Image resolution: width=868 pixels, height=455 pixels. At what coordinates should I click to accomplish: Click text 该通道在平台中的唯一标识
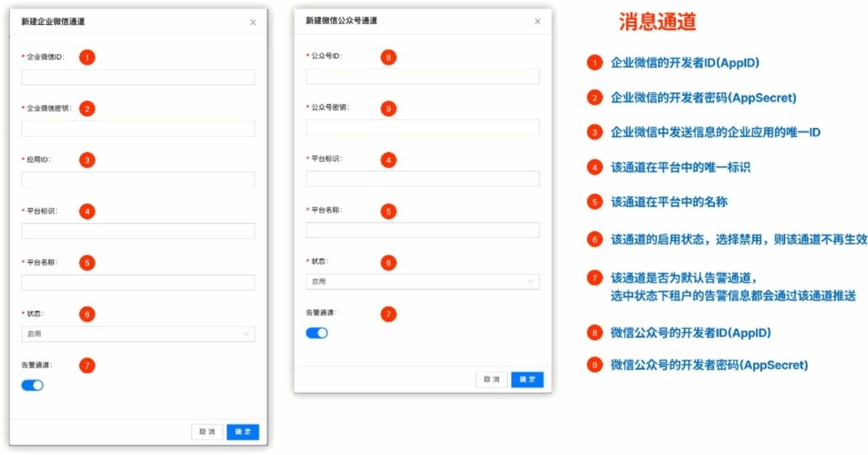tap(680, 167)
